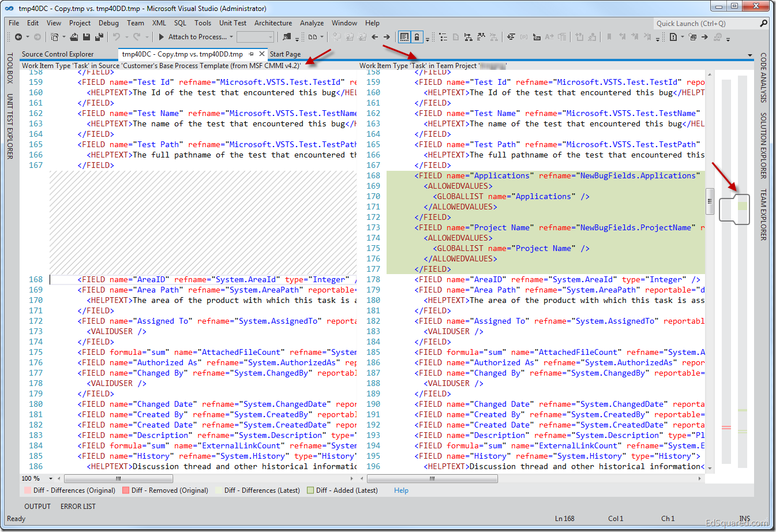Open the Analyze menu
The image size is (776, 532).
click(x=312, y=23)
